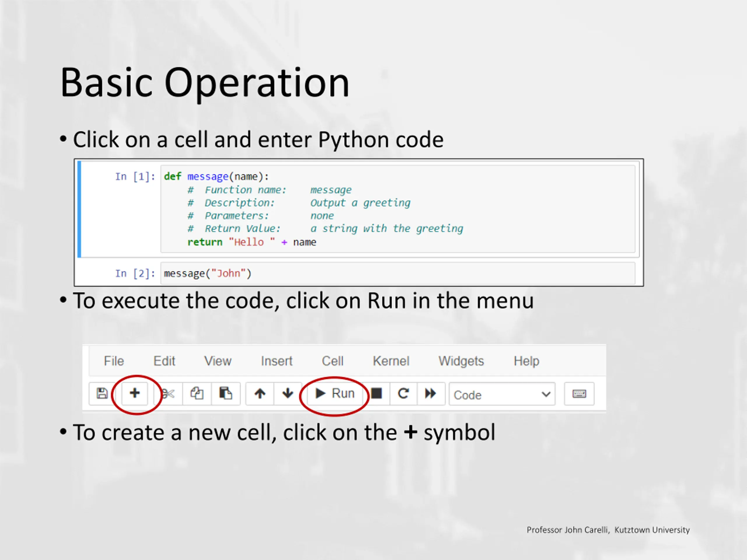The image size is (747, 560).
Task: Copy the selected cells in the toolbar
Action: tap(197, 393)
